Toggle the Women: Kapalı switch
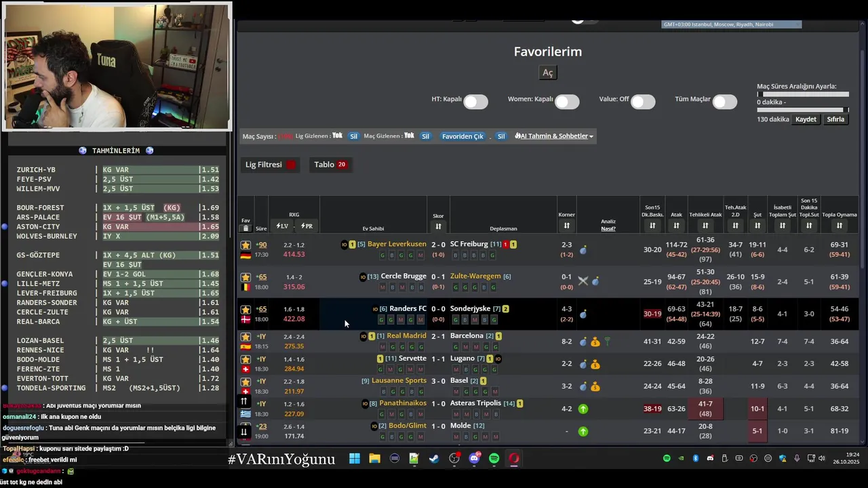 click(567, 102)
